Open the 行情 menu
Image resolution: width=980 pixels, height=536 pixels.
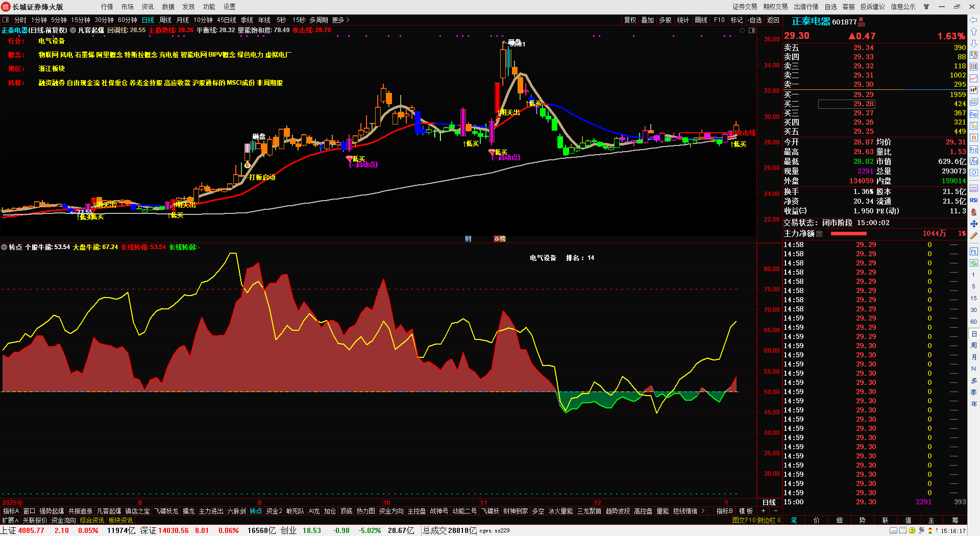107,7
